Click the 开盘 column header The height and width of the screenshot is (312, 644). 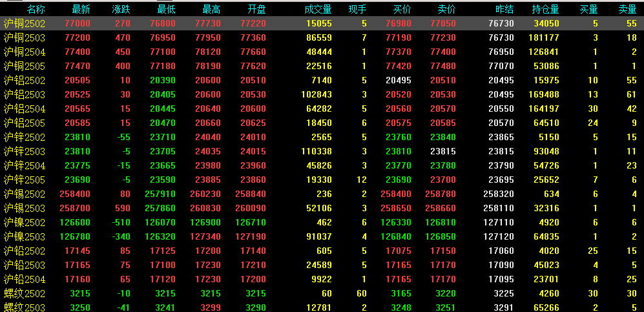tap(256, 10)
